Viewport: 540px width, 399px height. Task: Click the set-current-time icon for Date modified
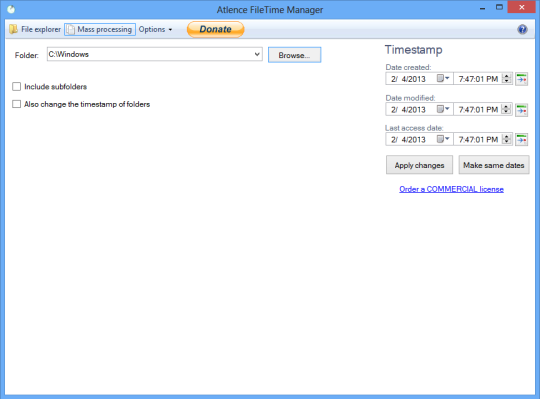[521, 110]
